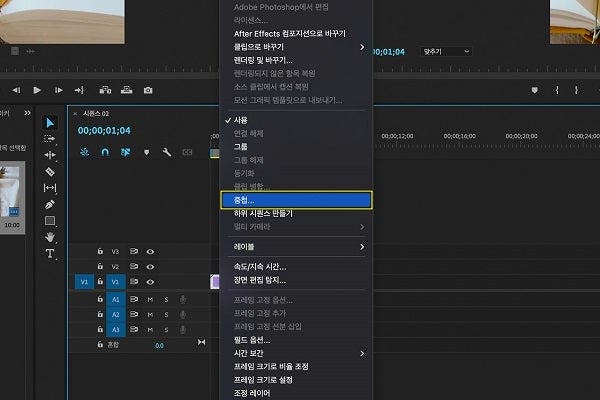Select 필드 옵션... menu entry
Screen dimensions: 600x400
[x=297, y=340]
